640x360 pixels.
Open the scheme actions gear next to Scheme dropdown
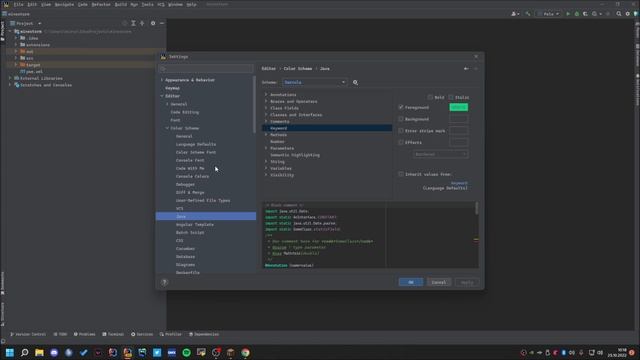pos(355,82)
